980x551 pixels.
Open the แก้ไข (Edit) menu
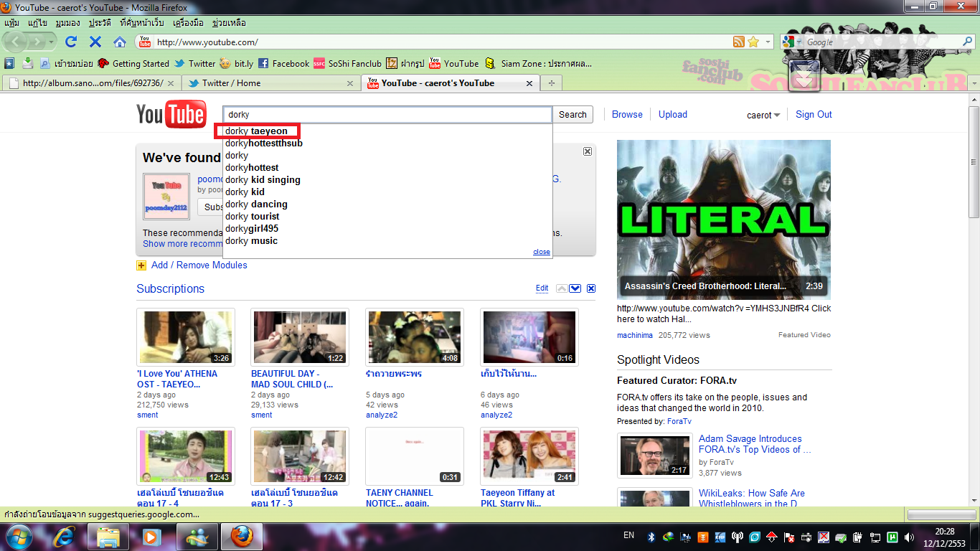[38, 22]
